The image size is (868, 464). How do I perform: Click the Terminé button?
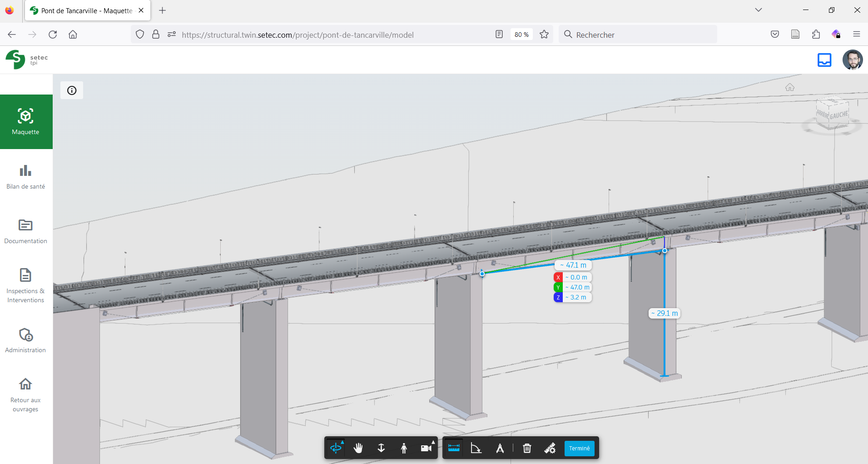[579, 448]
